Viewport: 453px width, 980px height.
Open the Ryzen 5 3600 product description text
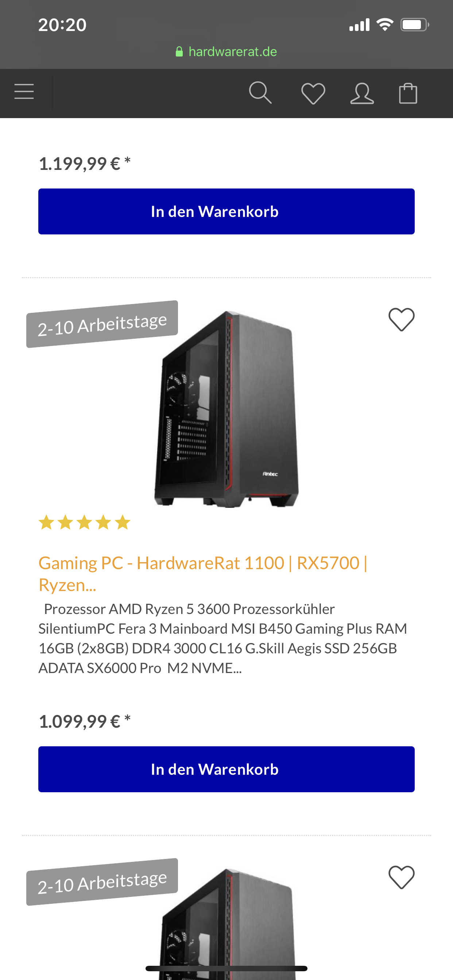point(223,638)
